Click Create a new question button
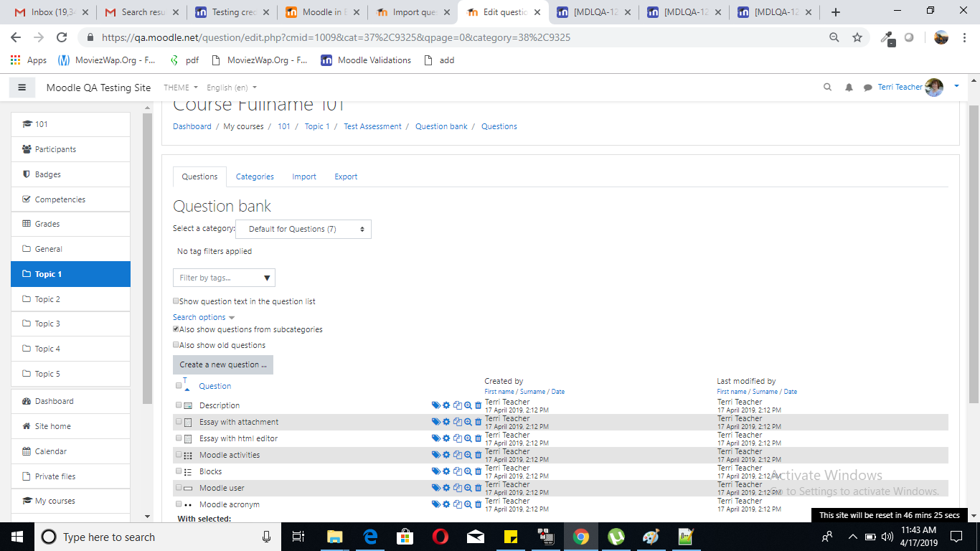The image size is (980, 551). coord(223,364)
